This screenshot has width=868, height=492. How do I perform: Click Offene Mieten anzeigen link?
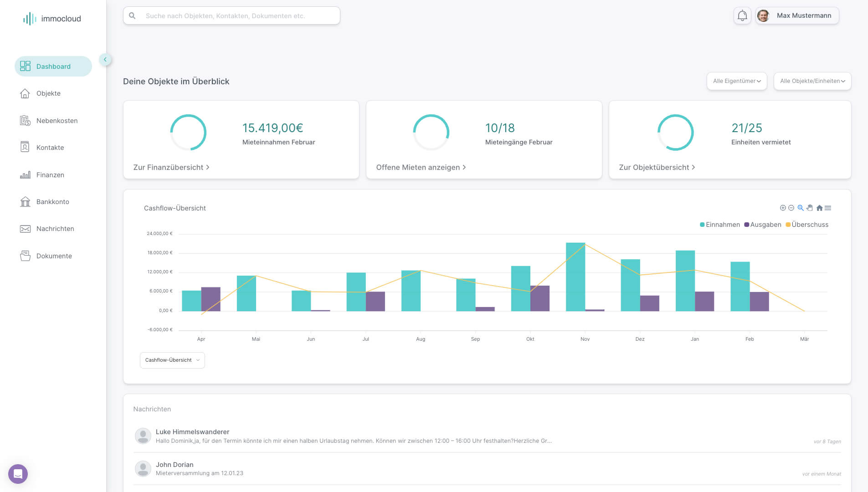point(421,168)
